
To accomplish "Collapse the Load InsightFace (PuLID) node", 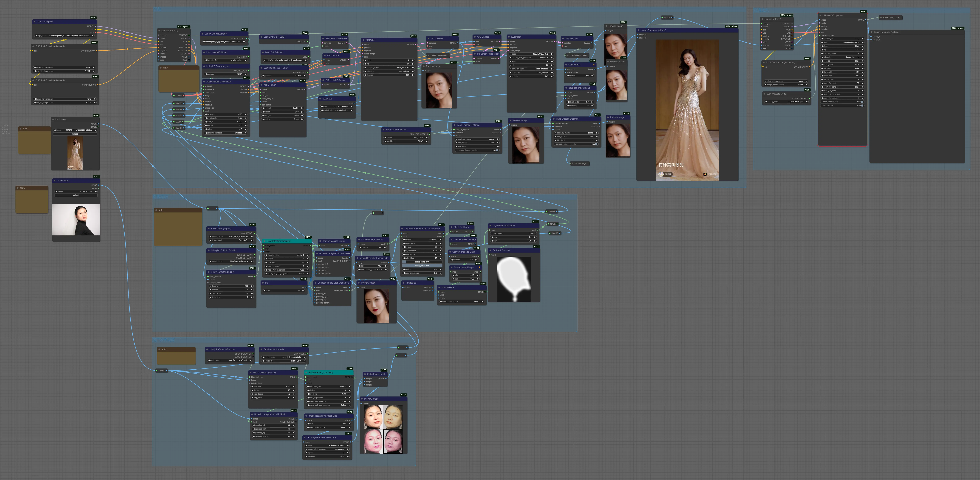I will point(261,68).
